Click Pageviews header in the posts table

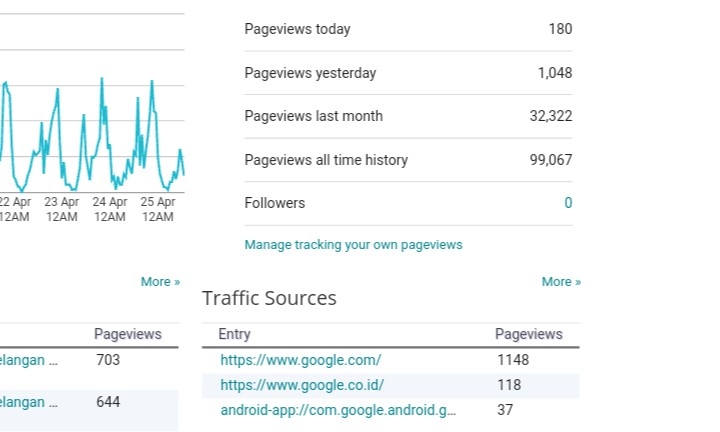[x=127, y=334]
